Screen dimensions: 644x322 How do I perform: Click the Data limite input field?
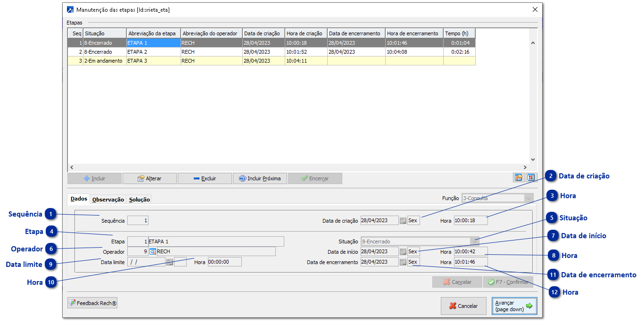(146, 262)
